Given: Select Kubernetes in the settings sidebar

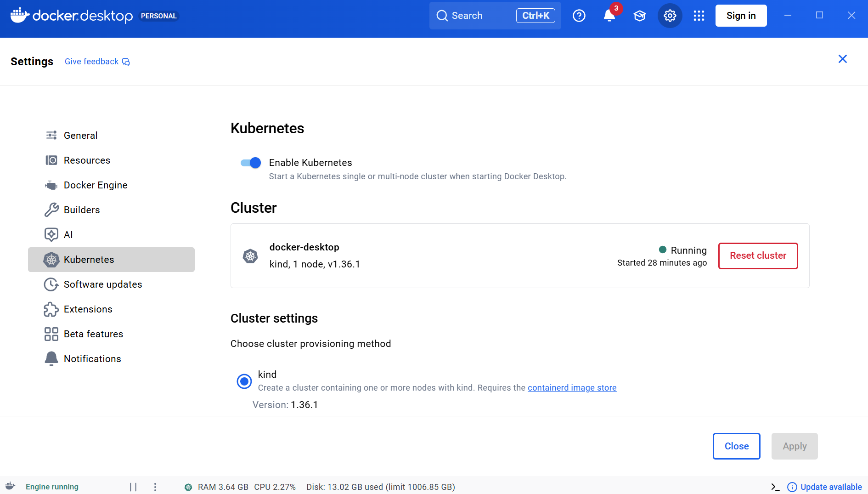Looking at the screenshot, I should [111, 260].
